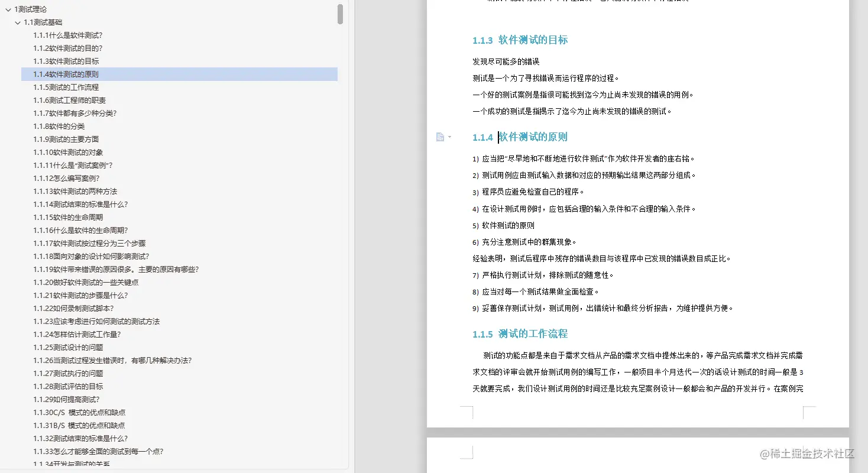The height and width of the screenshot is (473, 868).
Task: Place cursor in heading "1.1.4 软件测试的原则"
Action: (532, 137)
